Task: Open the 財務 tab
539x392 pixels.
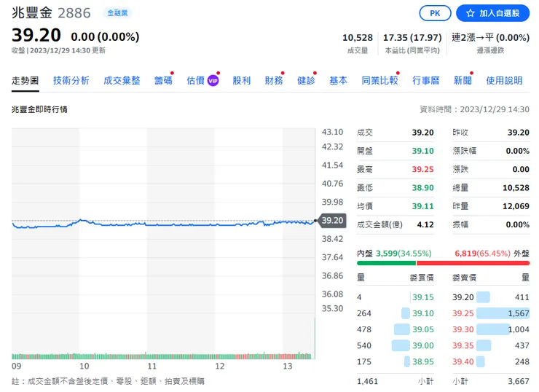Action: click(274, 81)
